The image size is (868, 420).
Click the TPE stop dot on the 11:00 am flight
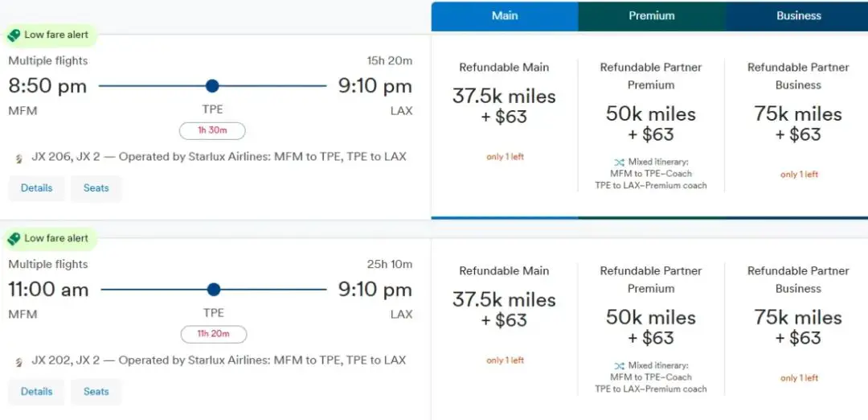tap(213, 290)
